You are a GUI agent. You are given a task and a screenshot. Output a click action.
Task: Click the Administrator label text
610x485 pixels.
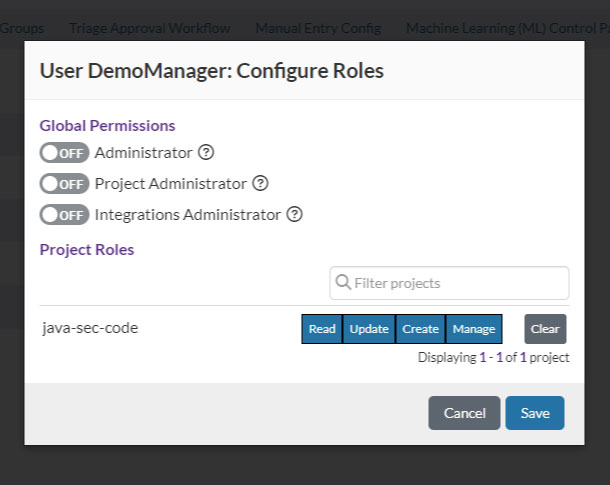click(x=144, y=153)
